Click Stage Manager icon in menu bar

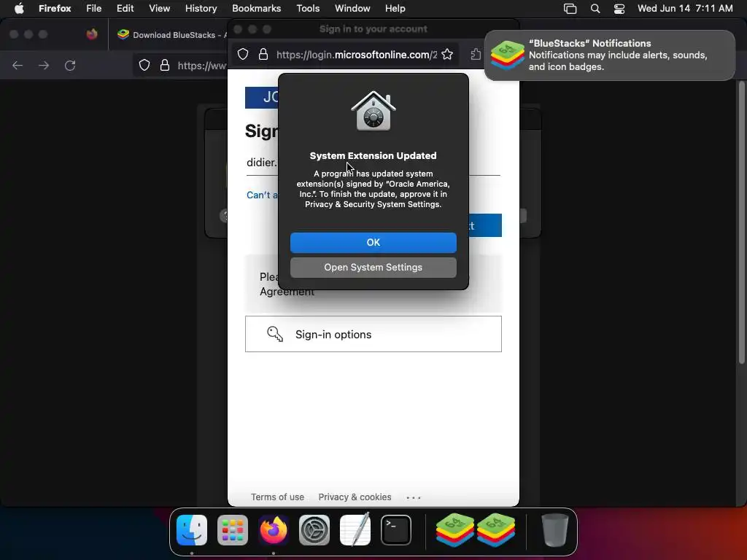click(x=570, y=9)
